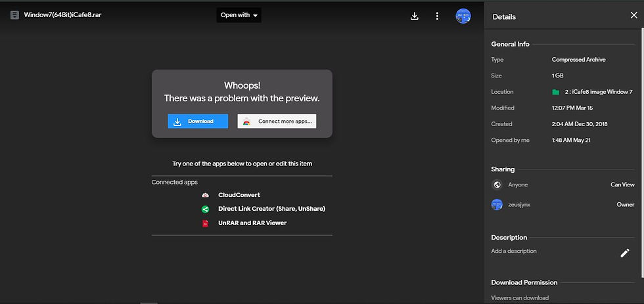The height and width of the screenshot is (304, 644).
Task: Click the "1 GB" size value
Action: pyautogui.click(x=557, y=76)
